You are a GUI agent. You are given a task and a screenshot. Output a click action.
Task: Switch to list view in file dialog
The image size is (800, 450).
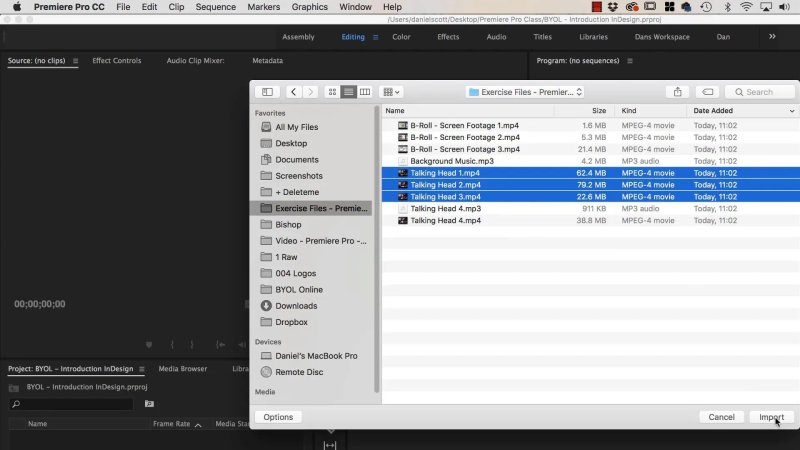[x=348, y=92]
